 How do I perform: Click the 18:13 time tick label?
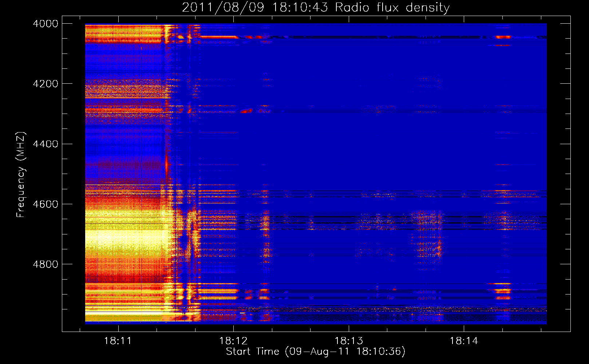(349, 341)
